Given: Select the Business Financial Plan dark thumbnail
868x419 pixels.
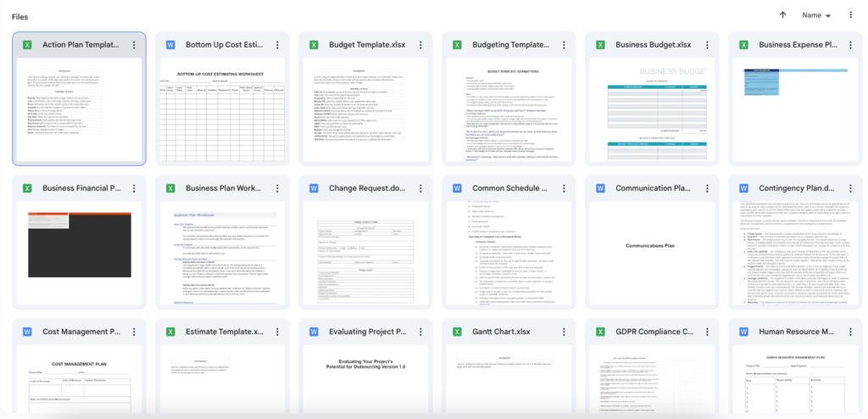Looking at the screenshot, I should (x=79, y=254).
